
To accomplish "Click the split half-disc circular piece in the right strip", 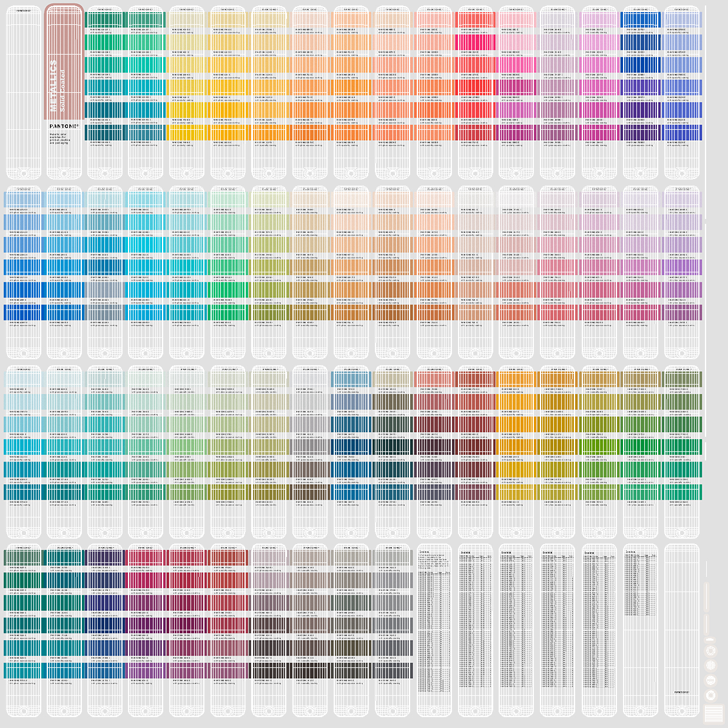I will [710, 680].
